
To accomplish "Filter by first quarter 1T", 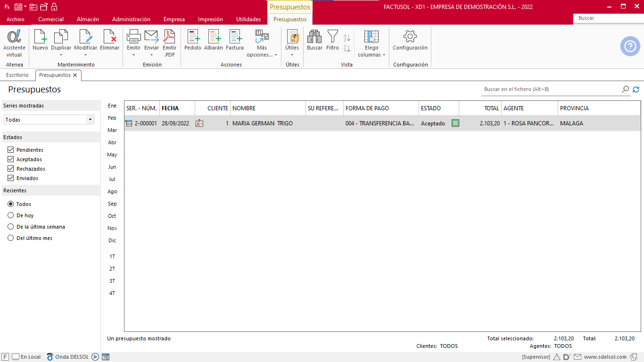I will (112, 256).
